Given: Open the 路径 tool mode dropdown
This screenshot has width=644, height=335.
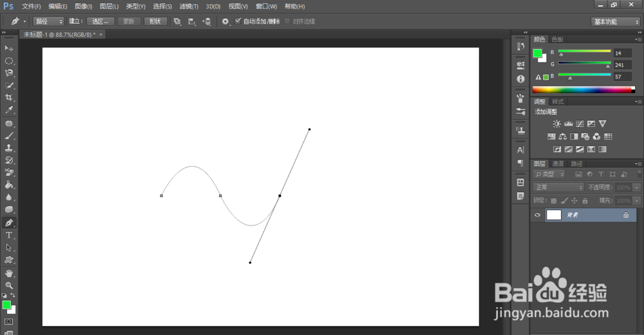Looking at the screenshot, I should point(48,21).
